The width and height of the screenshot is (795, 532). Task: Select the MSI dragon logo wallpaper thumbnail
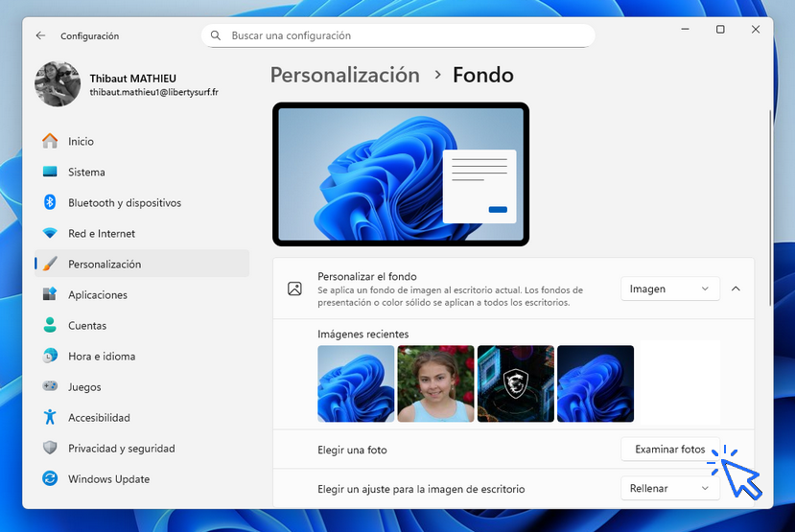(x=515, y=383)
